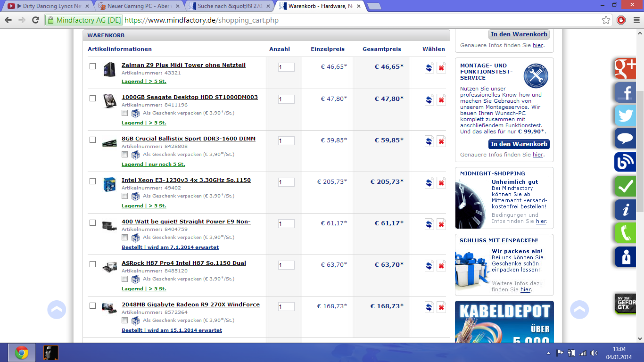Viewport: 644px width, 362px height.
Task: Delete the ASRock H87 Pro4 item
Action: (x=441, y=265)
